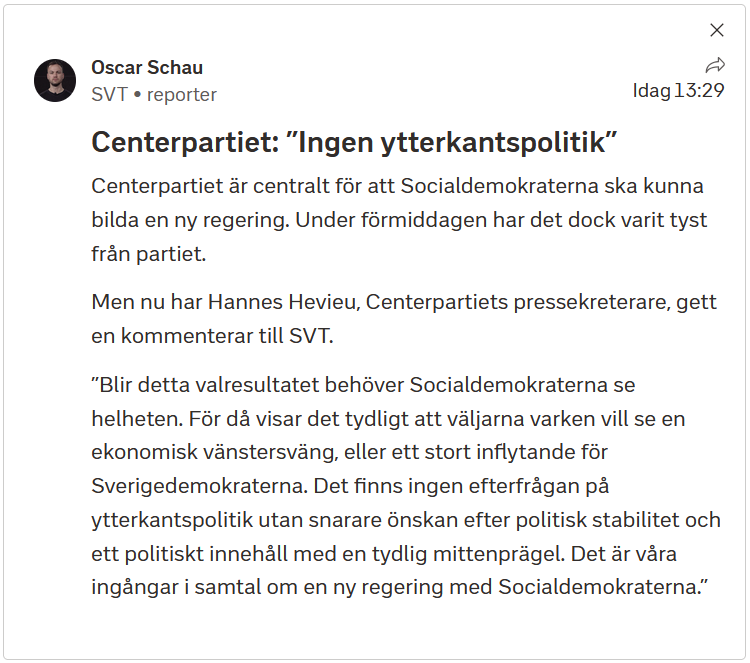This screenshot has width=750, height=663.
Task: Share this post via the arrow icon
Action: coord(715,65)
